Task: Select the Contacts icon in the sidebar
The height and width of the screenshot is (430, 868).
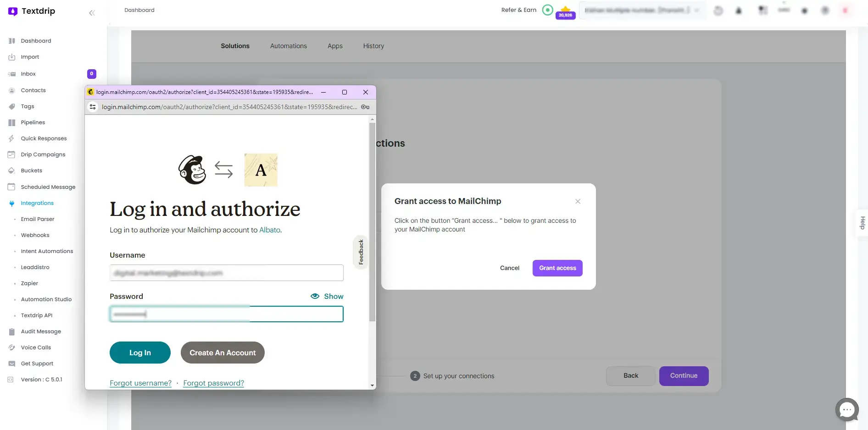Action: tap(11, 90)
